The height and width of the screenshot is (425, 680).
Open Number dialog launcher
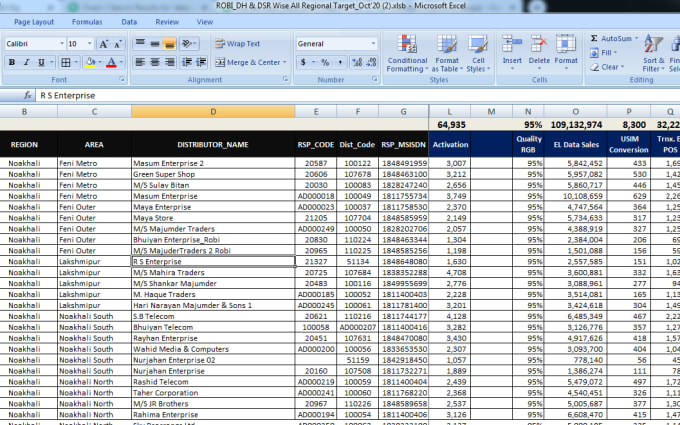click(x=374, y=79)
